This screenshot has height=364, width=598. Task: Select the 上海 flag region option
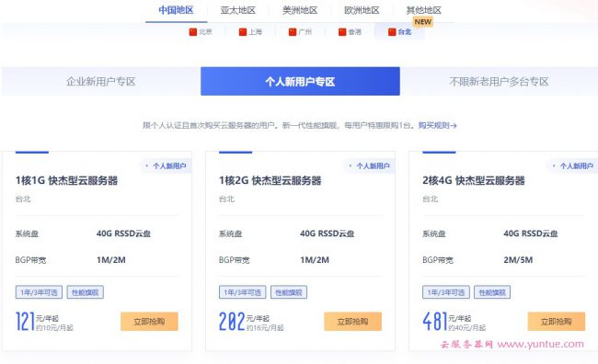coord(250,32)
